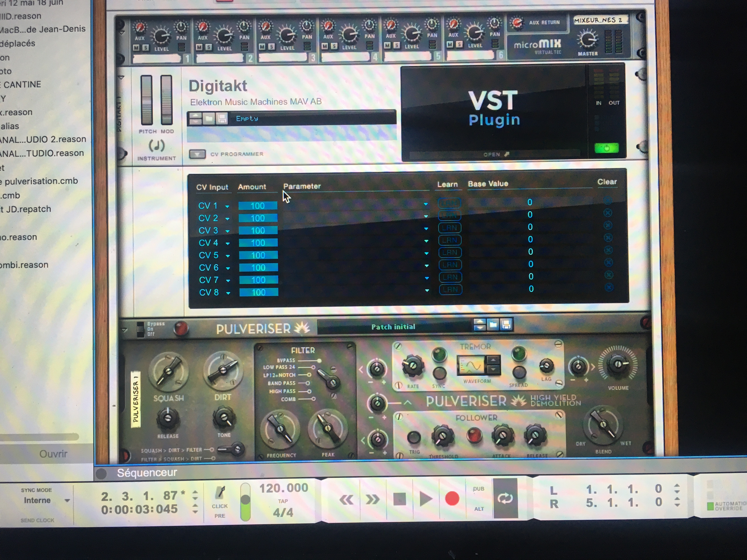Clear the CV 2 assignment with its X icon

(x=607, y=213)
